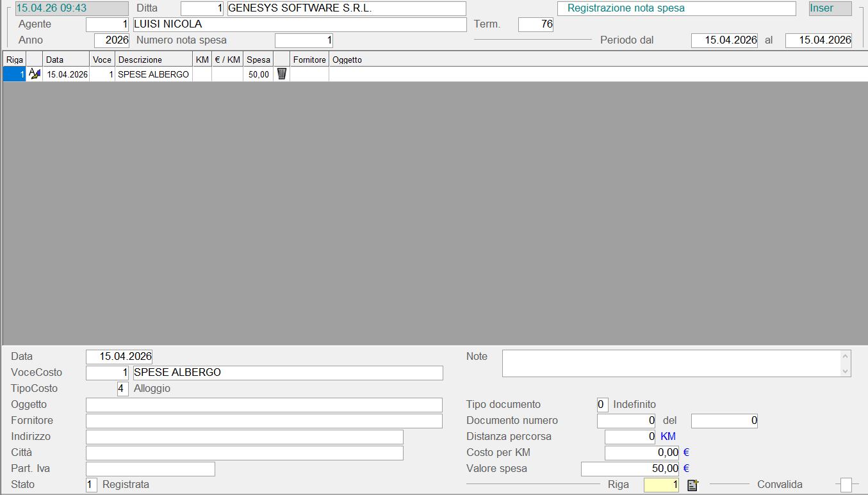Select the SPESE ALBERGO description cell
The image size is (868, 495).
(154, 74)
